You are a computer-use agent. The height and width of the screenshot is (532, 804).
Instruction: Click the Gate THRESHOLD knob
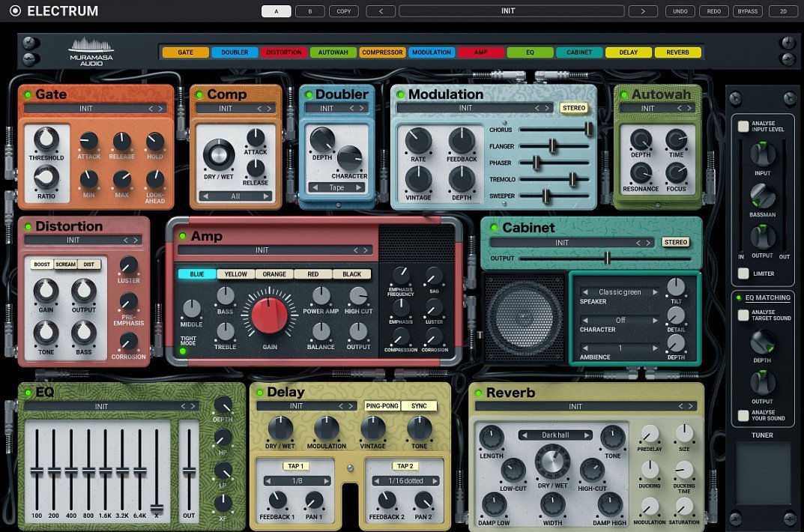click(x=46, y=139)
